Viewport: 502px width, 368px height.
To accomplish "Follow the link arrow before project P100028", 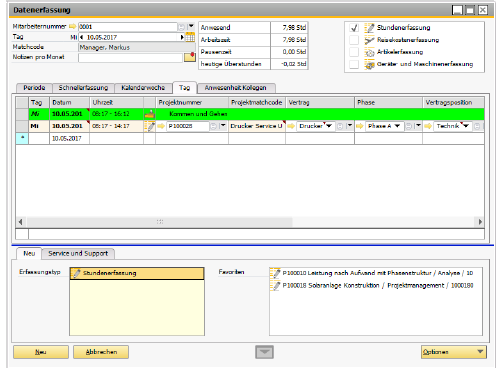I will [x=161, y=126].
